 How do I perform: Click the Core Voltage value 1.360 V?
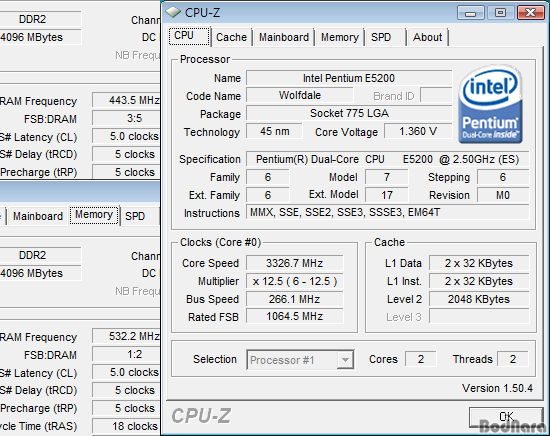click(x=418, y=131)
